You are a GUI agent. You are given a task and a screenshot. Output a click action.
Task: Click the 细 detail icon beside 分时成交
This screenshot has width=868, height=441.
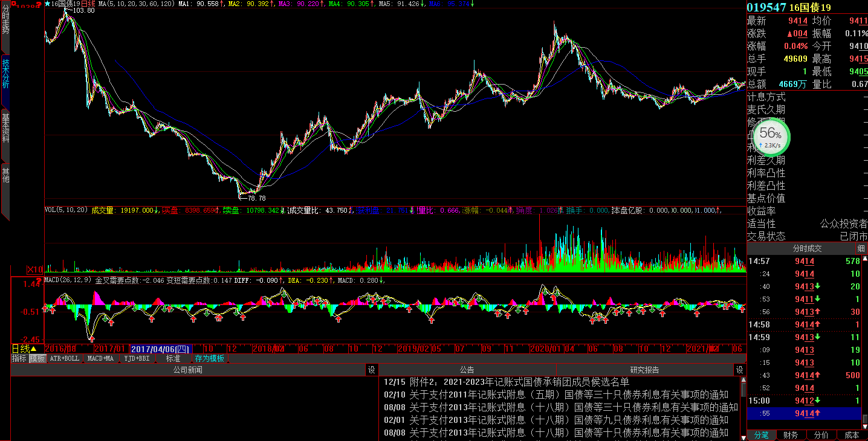[x=860, y=248]
